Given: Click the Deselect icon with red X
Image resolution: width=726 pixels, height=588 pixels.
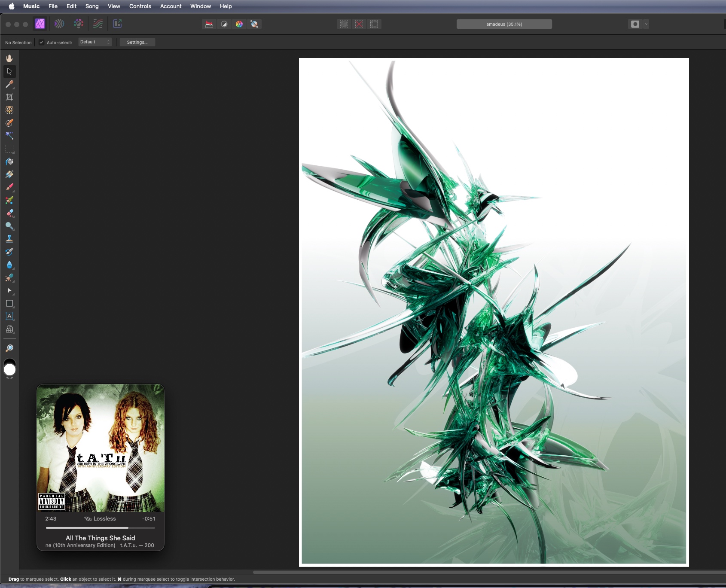Looking at the screenshot, I should [x=359, y=24].
